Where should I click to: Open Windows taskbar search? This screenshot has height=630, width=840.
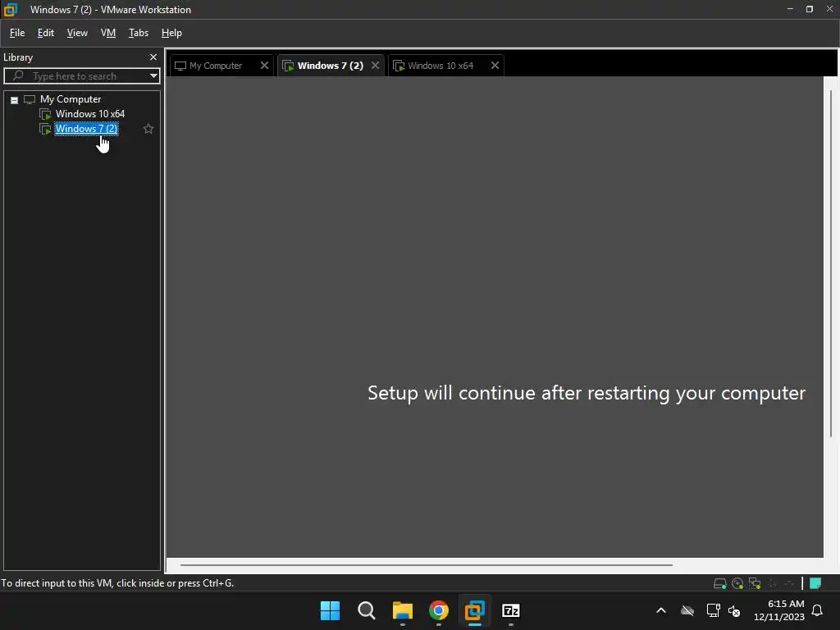tap(367, 610)
